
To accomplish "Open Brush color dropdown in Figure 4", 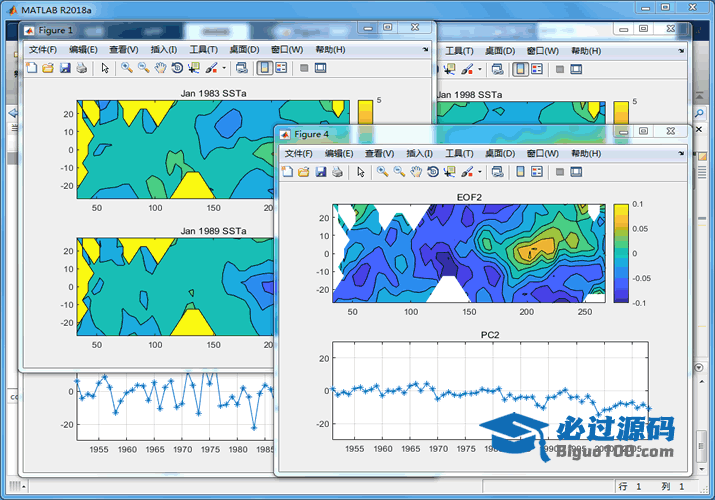I will (x=480, y=172).
